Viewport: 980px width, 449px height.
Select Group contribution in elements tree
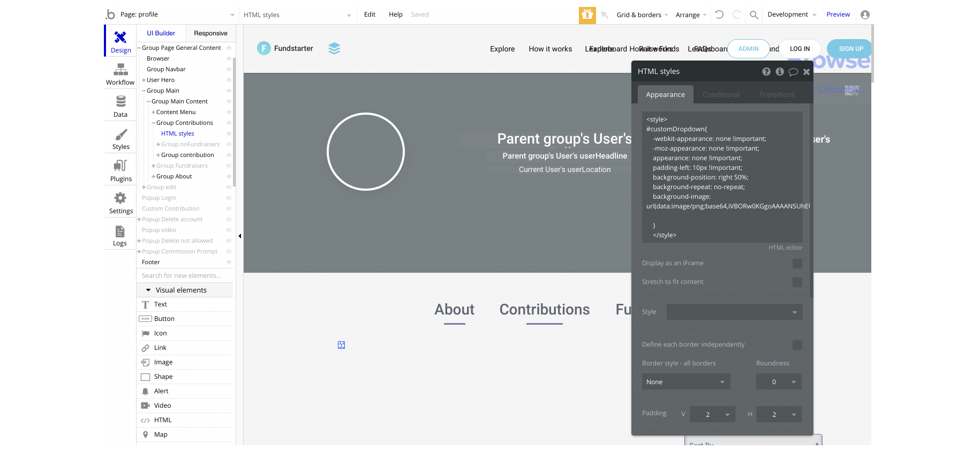187,155
